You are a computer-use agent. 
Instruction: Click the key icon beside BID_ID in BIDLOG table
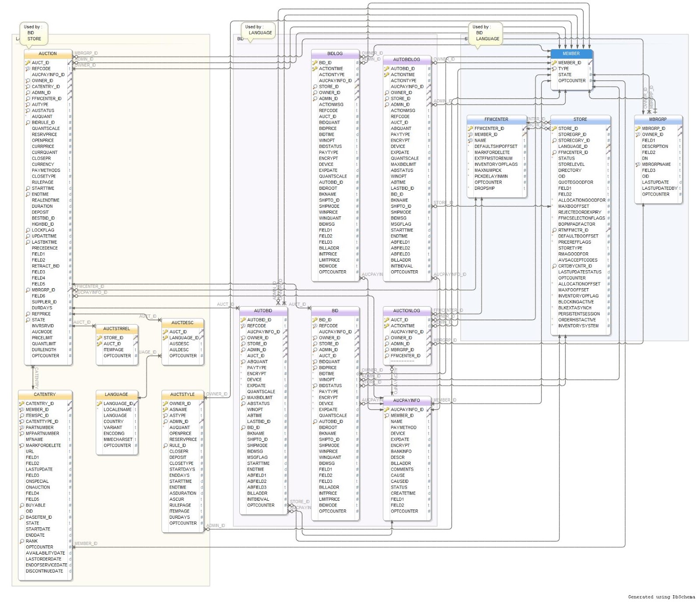coord(315,63)
